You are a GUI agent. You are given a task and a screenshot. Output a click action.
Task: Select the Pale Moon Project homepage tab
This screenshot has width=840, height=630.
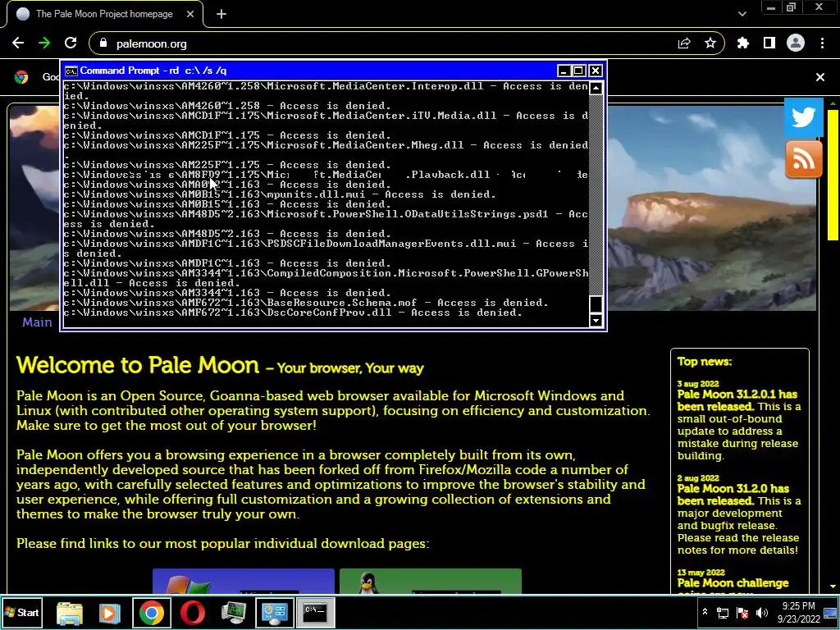104,15
